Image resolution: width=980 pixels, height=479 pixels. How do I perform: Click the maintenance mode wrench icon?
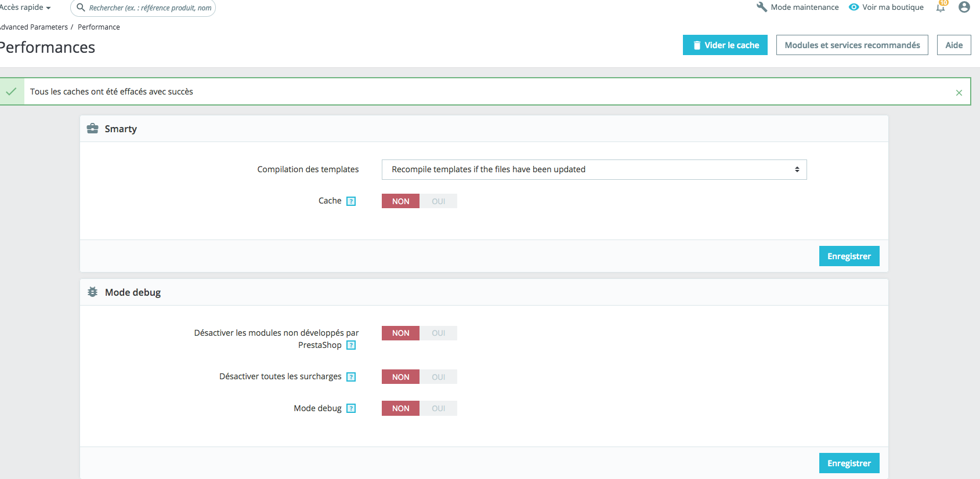click(x=762, y=7)
